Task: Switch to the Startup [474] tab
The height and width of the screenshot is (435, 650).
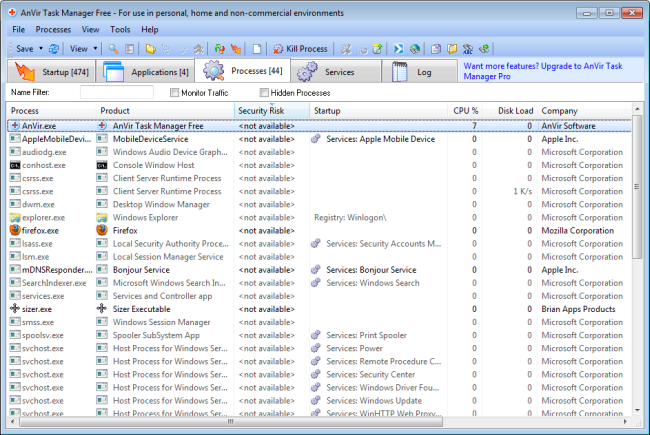Action: pyautogui.click(x=51, y=72)
